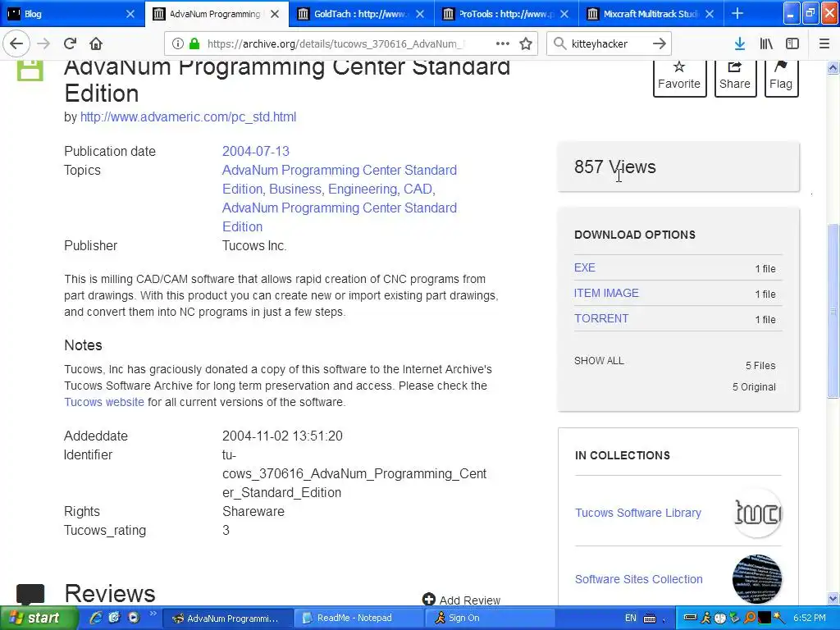Download the EXE file option
Screen dimensions: 840x630
tap(584, 268)
